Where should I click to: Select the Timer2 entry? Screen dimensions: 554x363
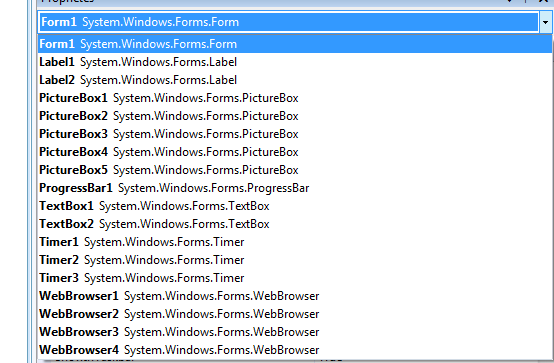(295, 260)
